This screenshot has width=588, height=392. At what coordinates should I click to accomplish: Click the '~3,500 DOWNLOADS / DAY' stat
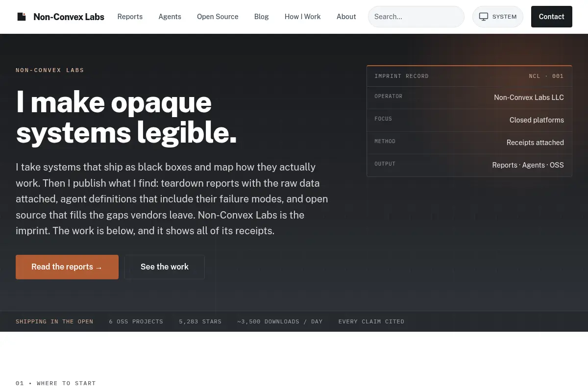point(280,321)
